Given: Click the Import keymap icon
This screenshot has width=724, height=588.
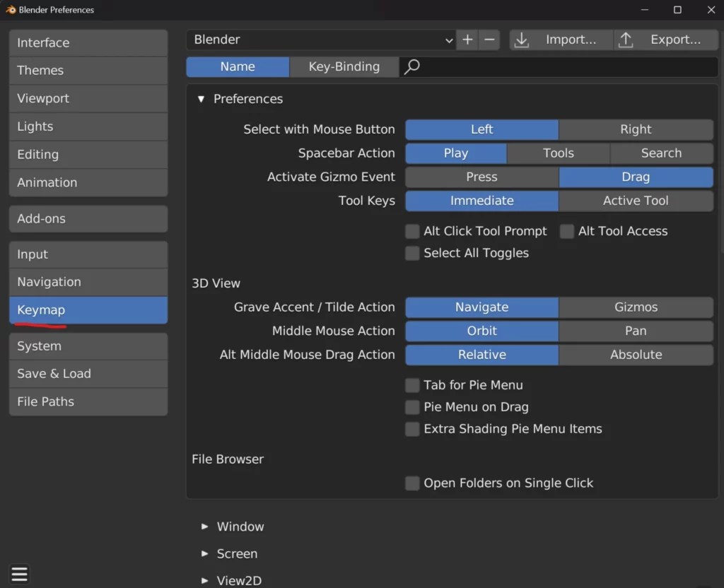Looking at the screenshot, I should (x=522, y=40).
